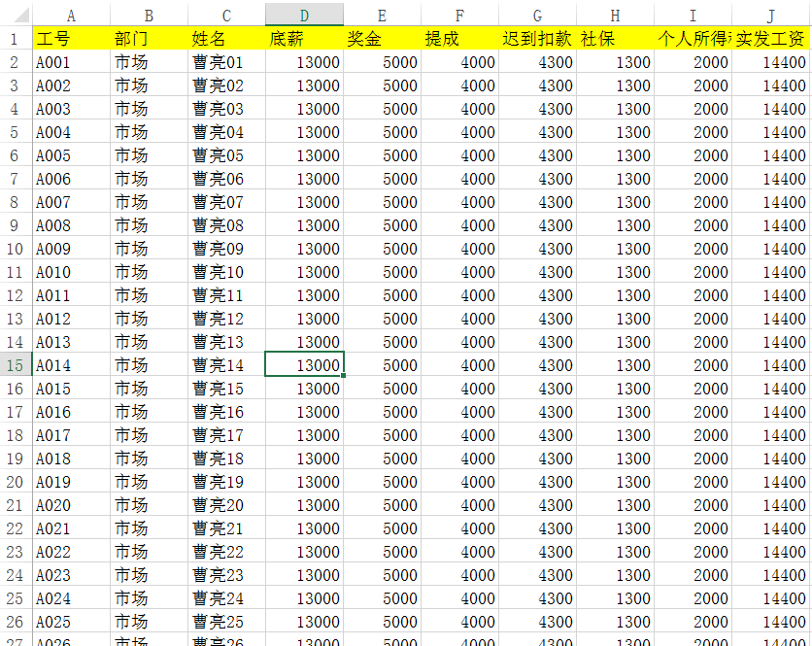Select row 26 header number
This screenshot has height=646, width=812.
tap(16, 622)
